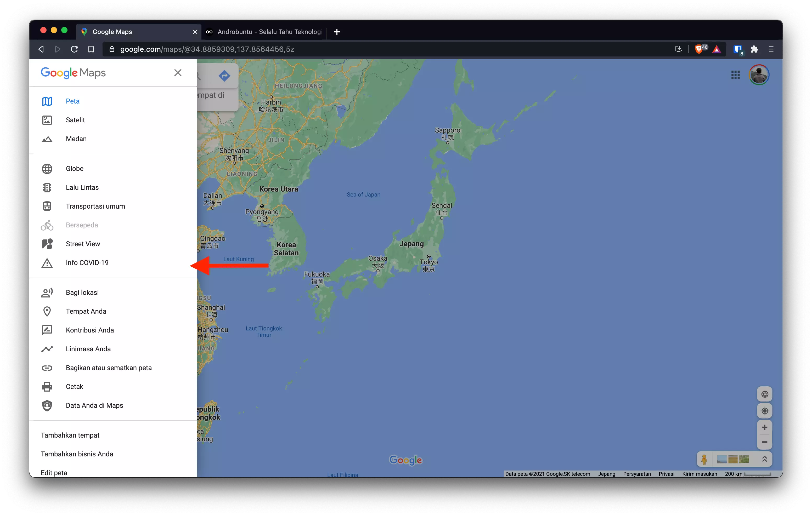Screen dimensions: 812x516
Task: Open the Cetak printer icon
Action: click(47, 387)
